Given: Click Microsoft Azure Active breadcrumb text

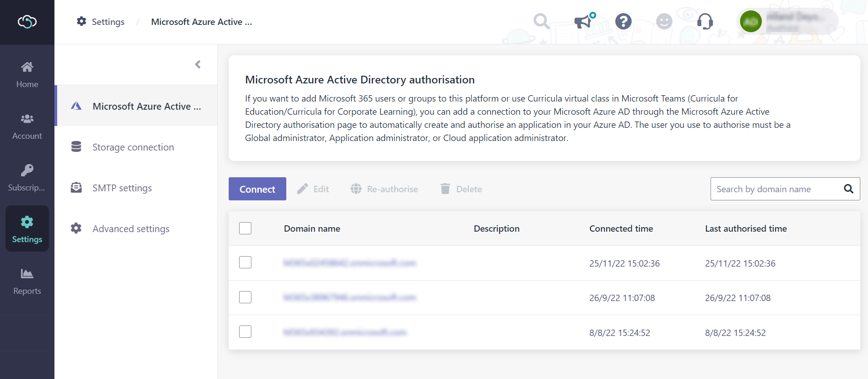Looking at the screenshot, I should [201, 22].
